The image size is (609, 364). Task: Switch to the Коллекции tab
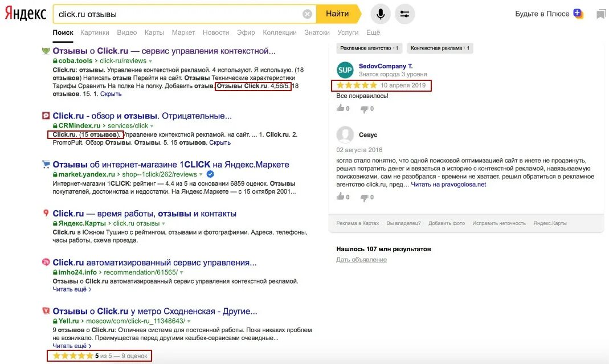pos(280,32)
